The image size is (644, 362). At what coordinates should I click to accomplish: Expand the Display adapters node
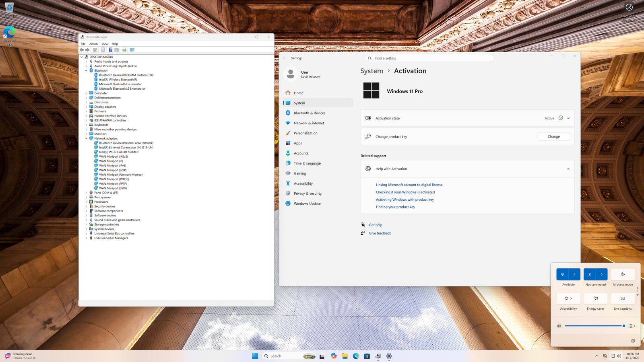point(86,107)
